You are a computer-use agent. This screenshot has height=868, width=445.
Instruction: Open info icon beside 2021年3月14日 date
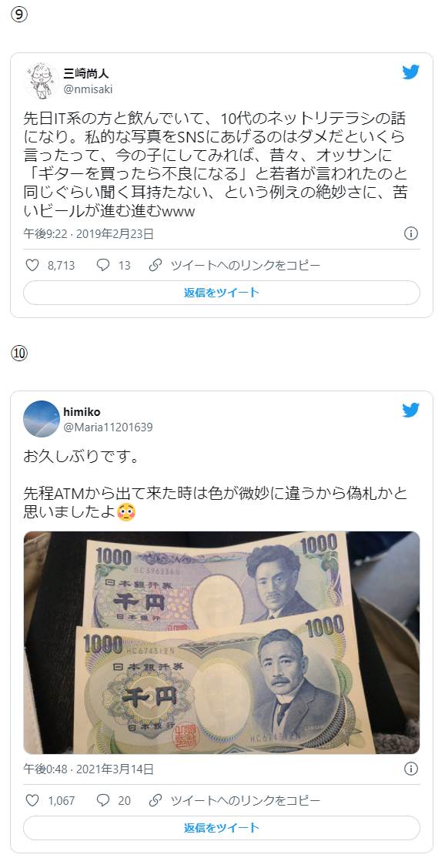click(x=410, y=769)
